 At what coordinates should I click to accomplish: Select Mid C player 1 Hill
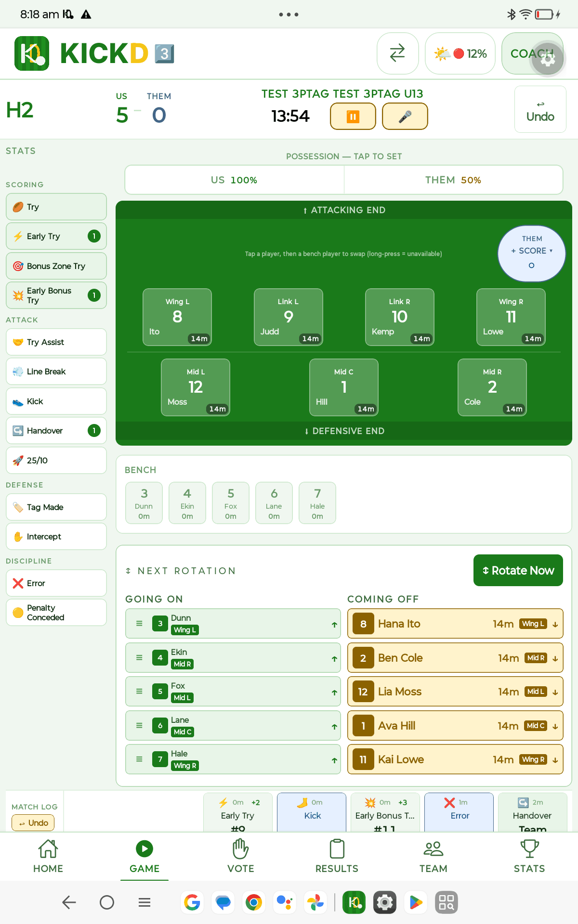pos(344,387)
